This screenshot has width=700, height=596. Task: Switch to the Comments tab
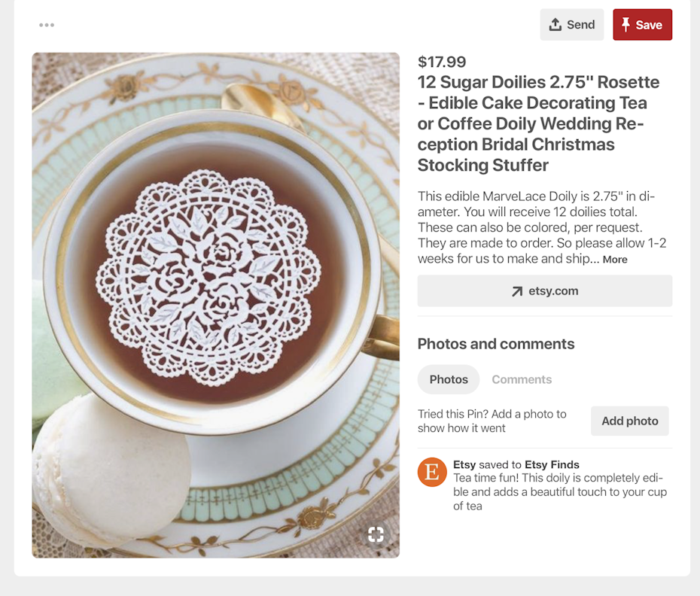pos(522,379)
